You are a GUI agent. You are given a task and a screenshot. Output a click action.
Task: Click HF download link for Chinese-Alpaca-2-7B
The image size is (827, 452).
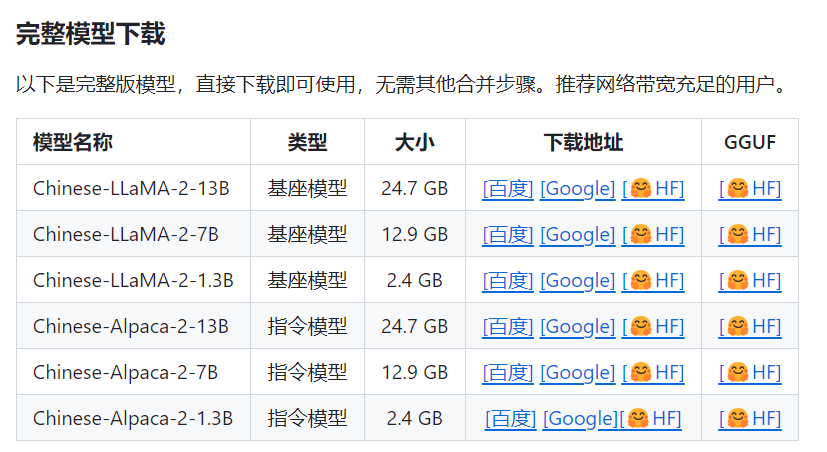[653, 373]
